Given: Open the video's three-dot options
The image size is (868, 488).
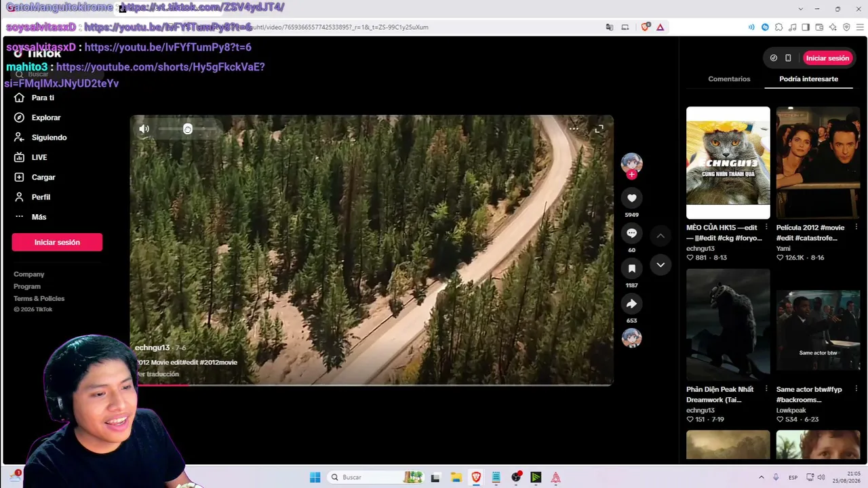Looking at the screenshot, I should pos(574,128).
